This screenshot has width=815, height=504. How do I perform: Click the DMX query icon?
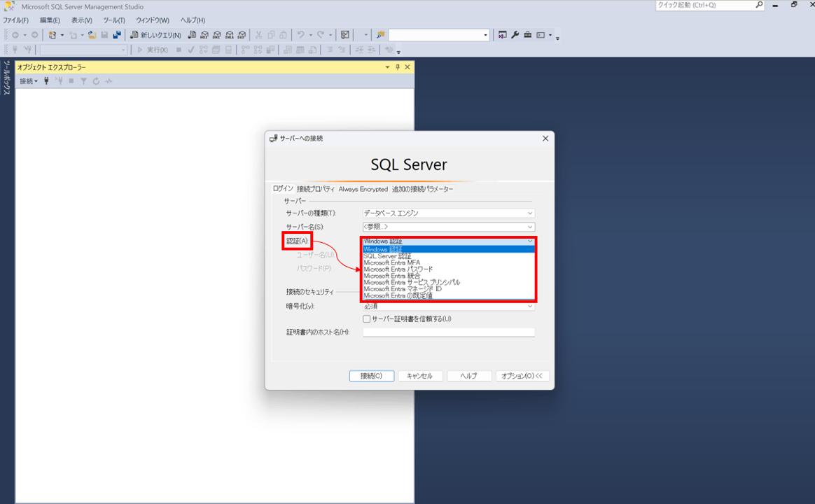217,35
